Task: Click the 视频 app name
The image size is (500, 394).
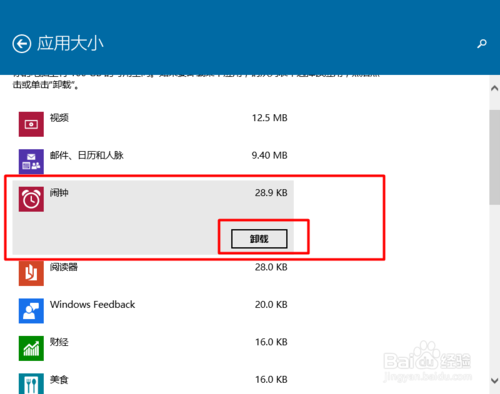Action: tap(59, 118)
